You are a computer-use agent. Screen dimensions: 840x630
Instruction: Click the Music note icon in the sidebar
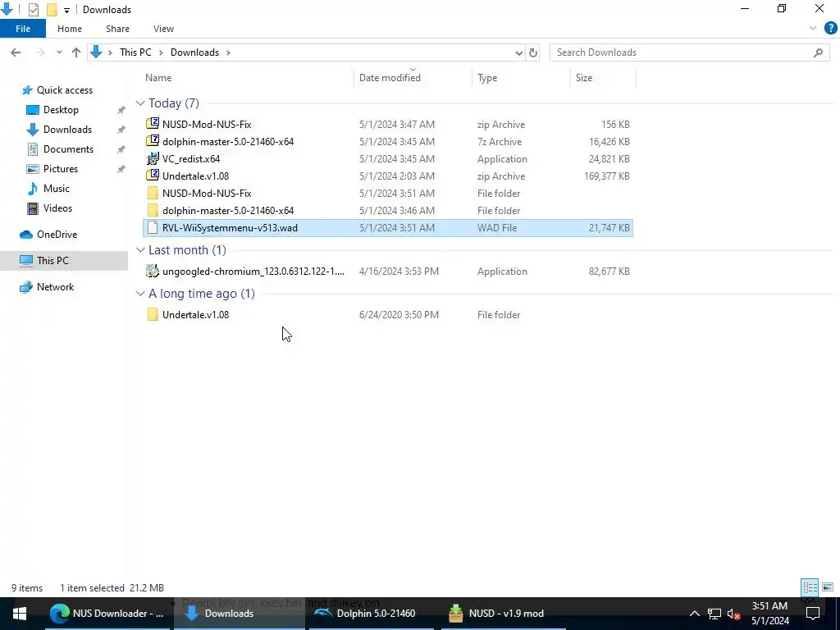pyautogui.click(x=33, y=189)
